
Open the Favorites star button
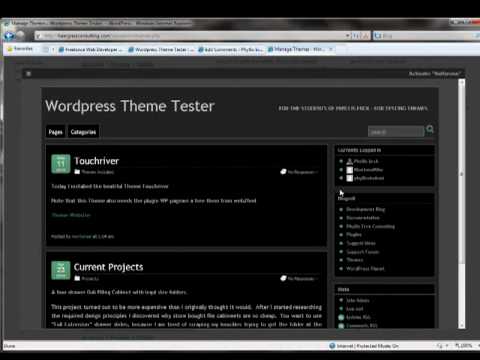tap(21, 49)
